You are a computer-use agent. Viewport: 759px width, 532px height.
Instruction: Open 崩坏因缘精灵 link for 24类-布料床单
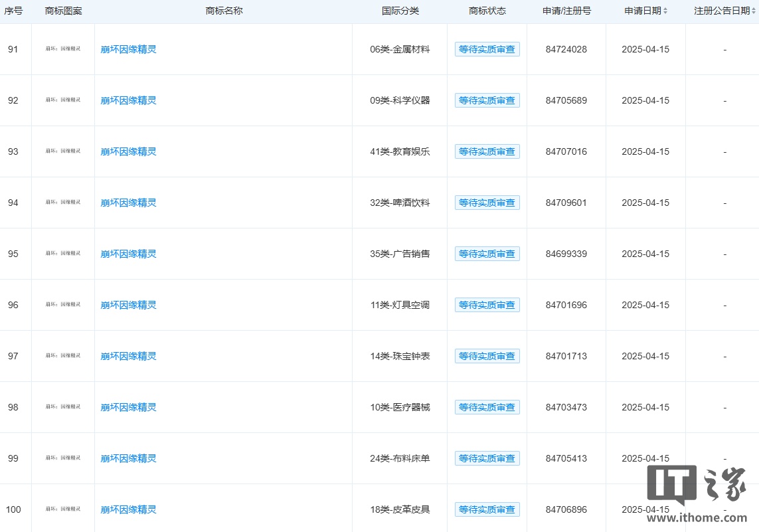(x=128, y=458)
